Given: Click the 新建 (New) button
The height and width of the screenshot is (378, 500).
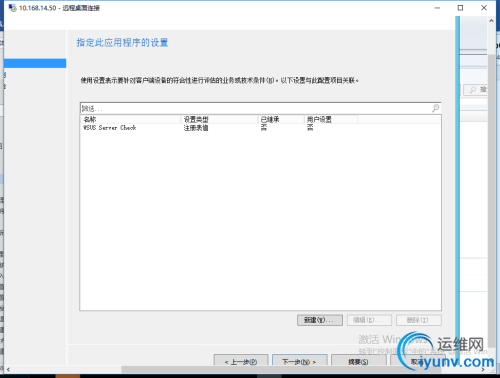Looking at the screenshot, I should [x=320, y=320].
